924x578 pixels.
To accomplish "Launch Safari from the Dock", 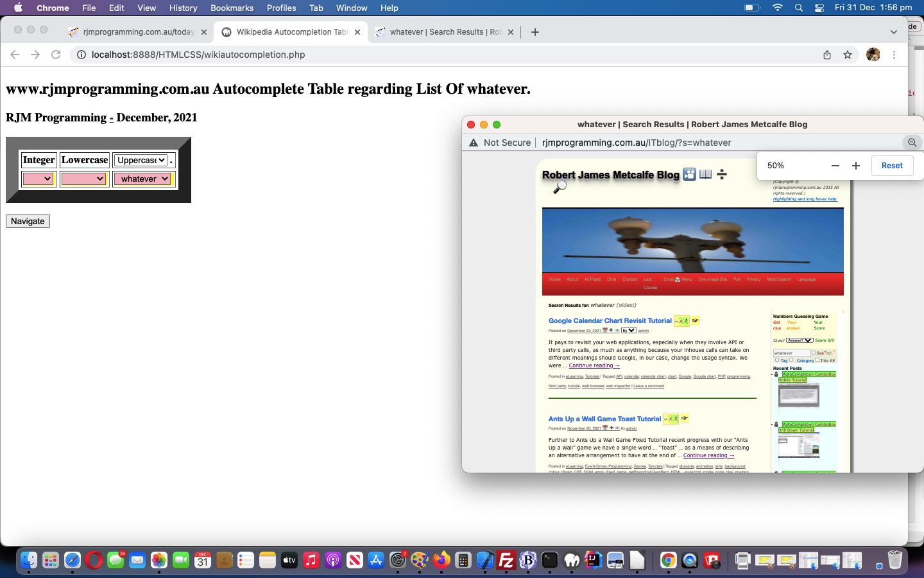I will pyautogui.click(x=73, y=560).
